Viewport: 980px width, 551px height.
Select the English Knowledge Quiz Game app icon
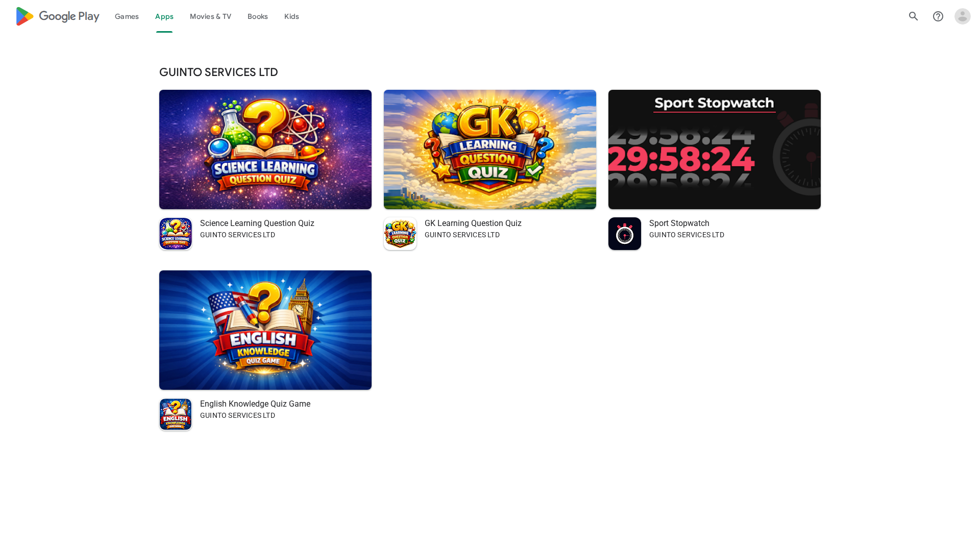tap(175, 414)
